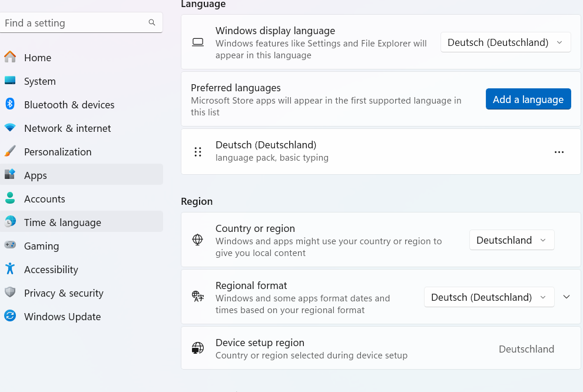
Task: Click the Home icon in sidebar
Action: click(x=10, y=57)
